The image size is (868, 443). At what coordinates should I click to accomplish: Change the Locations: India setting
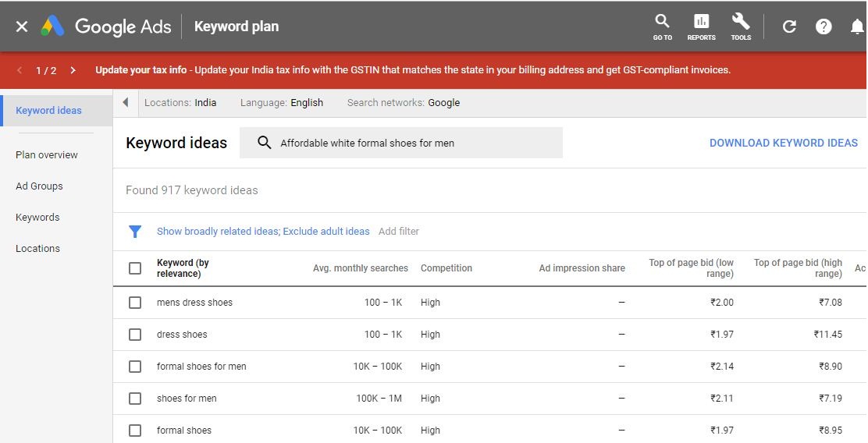180,103
